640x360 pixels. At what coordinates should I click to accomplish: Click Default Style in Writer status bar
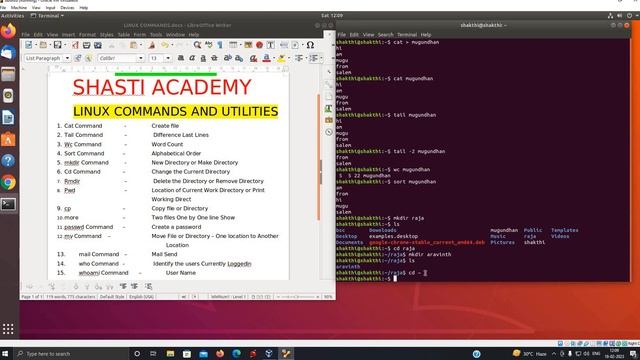pyautogui.click(x=112, y=297)
